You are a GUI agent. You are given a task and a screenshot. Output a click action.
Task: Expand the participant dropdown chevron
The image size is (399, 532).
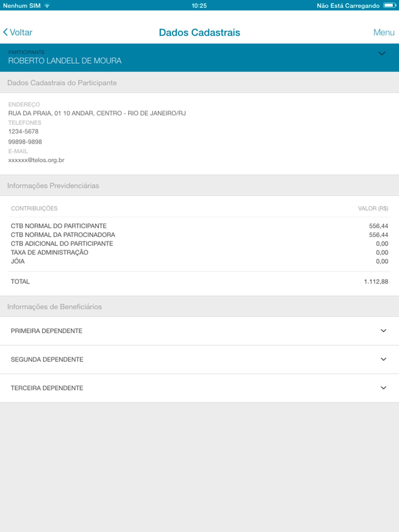point(382,53)
